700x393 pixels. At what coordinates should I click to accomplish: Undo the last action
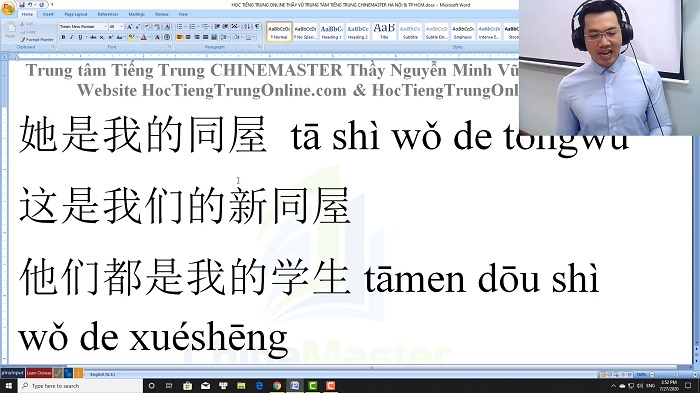point(30,5)
